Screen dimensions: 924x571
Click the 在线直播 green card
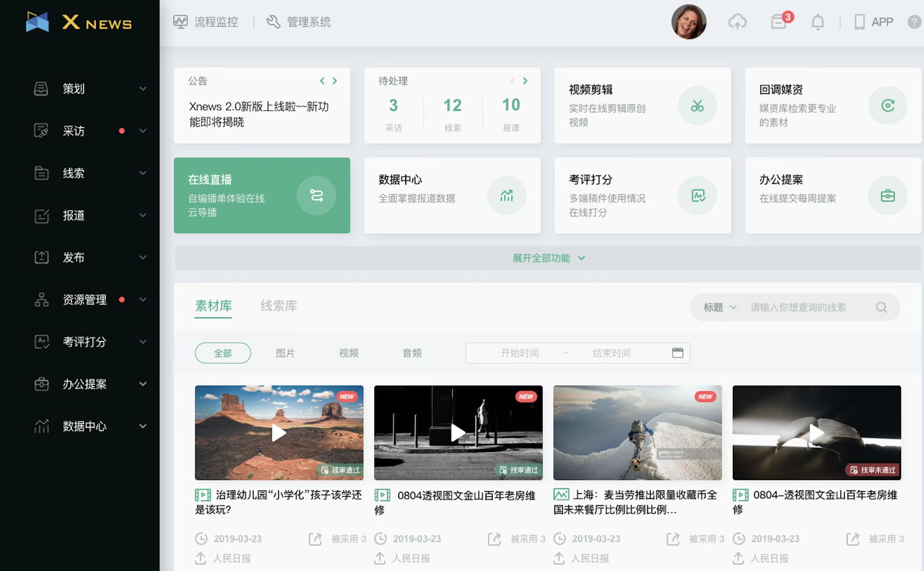[x=261, y=195]
